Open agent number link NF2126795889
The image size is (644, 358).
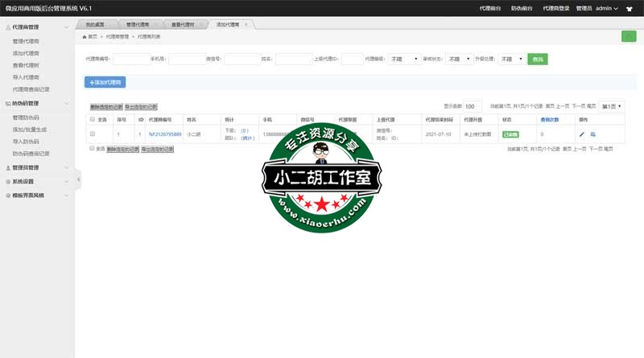click(x=165, y=134)
